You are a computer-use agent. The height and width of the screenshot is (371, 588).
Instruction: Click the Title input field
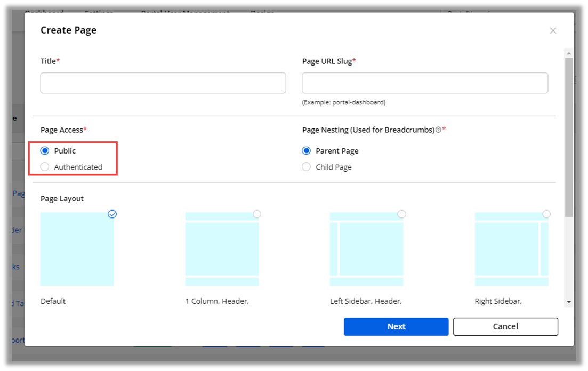163,83
